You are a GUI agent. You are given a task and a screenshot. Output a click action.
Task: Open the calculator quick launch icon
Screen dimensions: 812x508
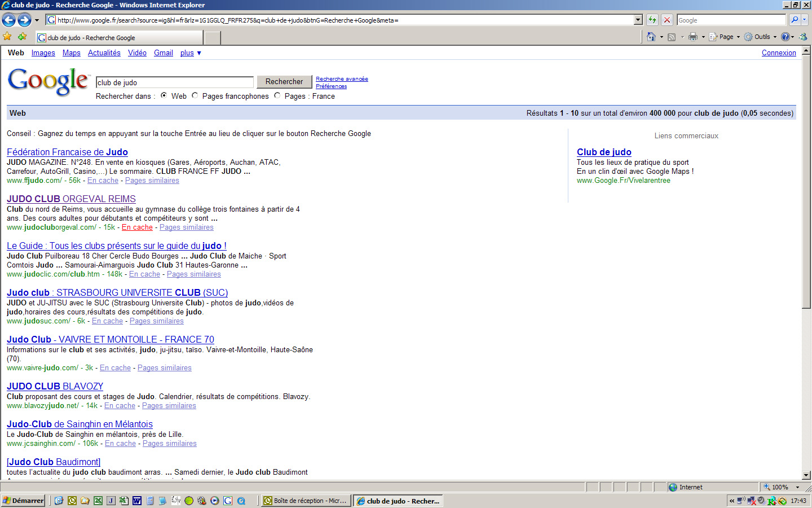tap(150, 501)
